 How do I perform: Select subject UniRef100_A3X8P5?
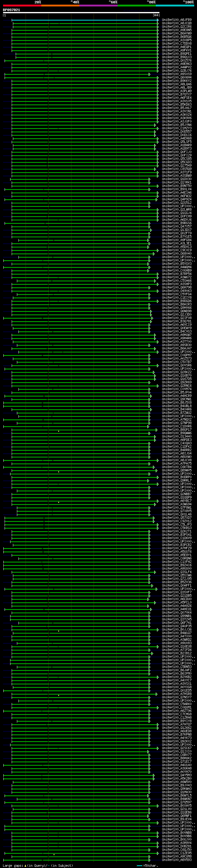coord(177,40)
